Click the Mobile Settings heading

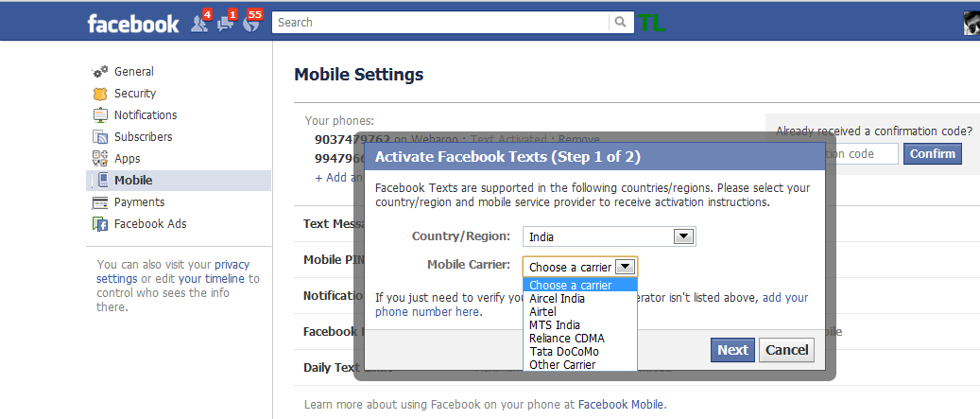click(359, 75)
